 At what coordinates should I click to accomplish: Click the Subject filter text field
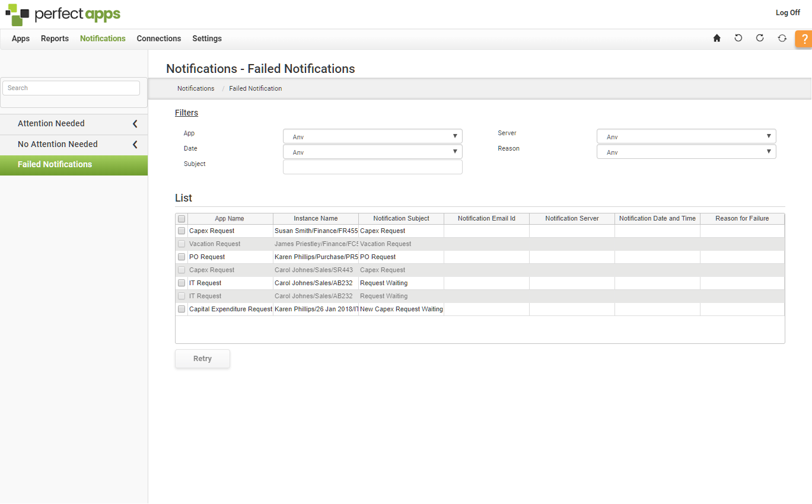[372, 167]
